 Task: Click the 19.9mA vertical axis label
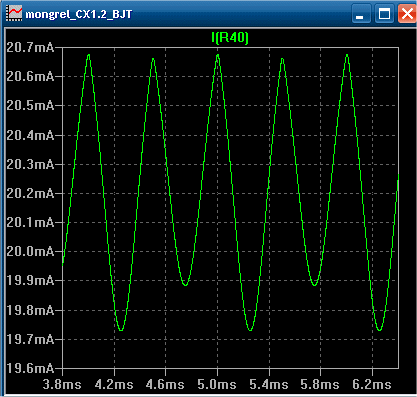coord(30,281)
